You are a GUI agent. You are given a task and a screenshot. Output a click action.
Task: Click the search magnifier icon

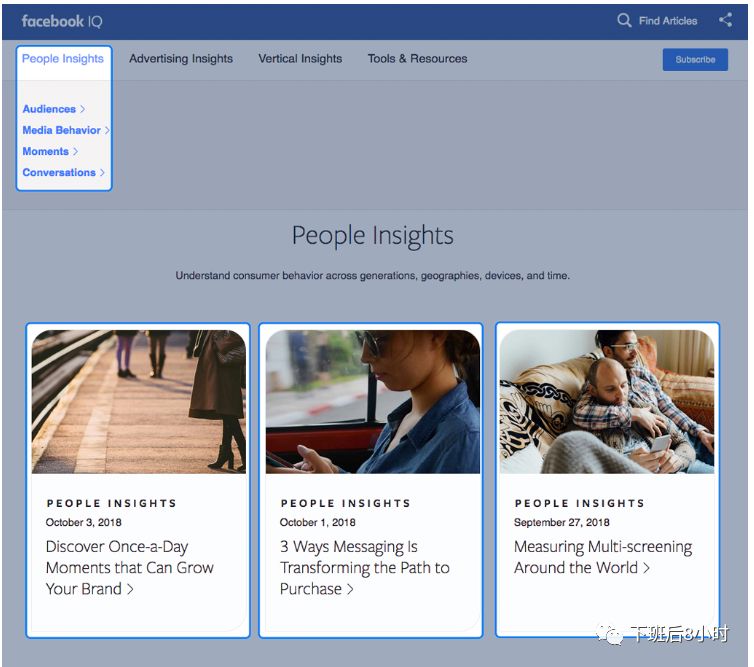[x=624, y=20]
